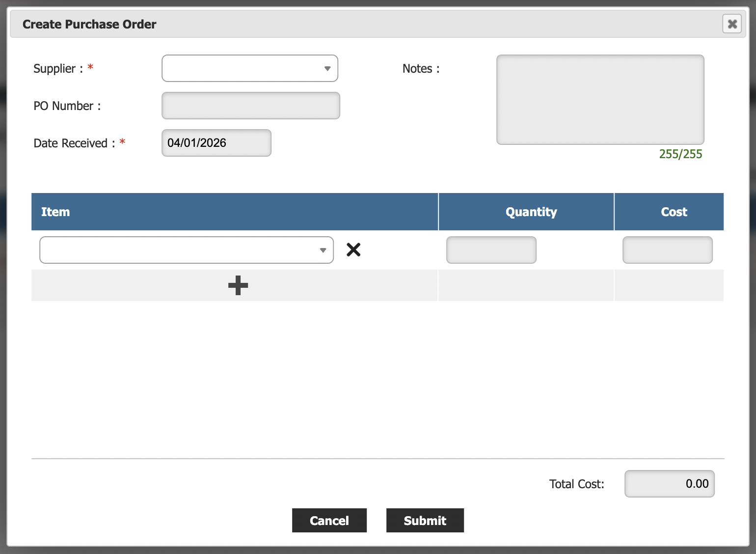Click the Cost input for the item row
The image size is (756, 554).
(667, 250)
